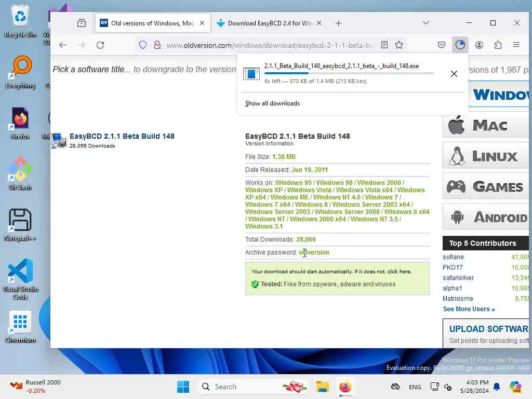Select the Everything desktop shortcut

[x=20, y=72]
